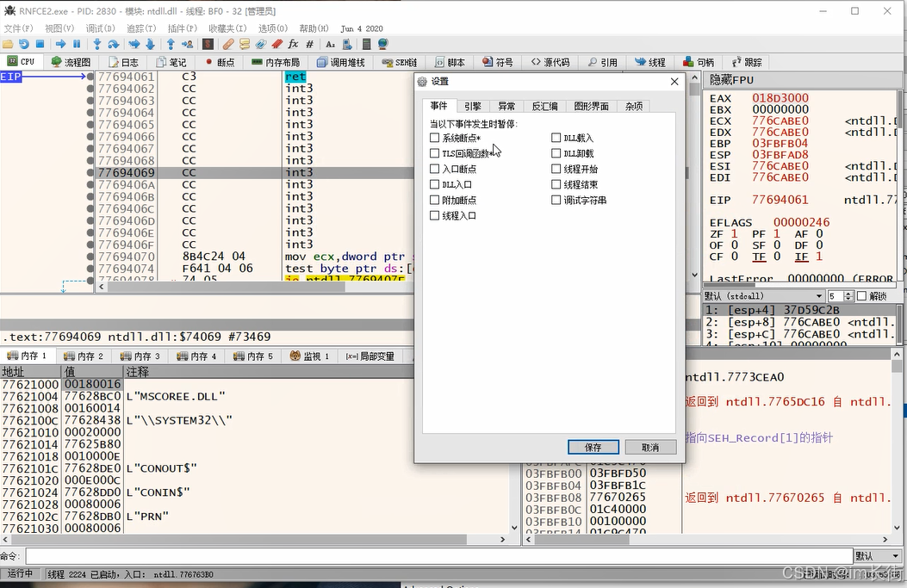Execute till return with the up-arrow icon
Viewport: 907px width, 588px height.
[171, 44]
